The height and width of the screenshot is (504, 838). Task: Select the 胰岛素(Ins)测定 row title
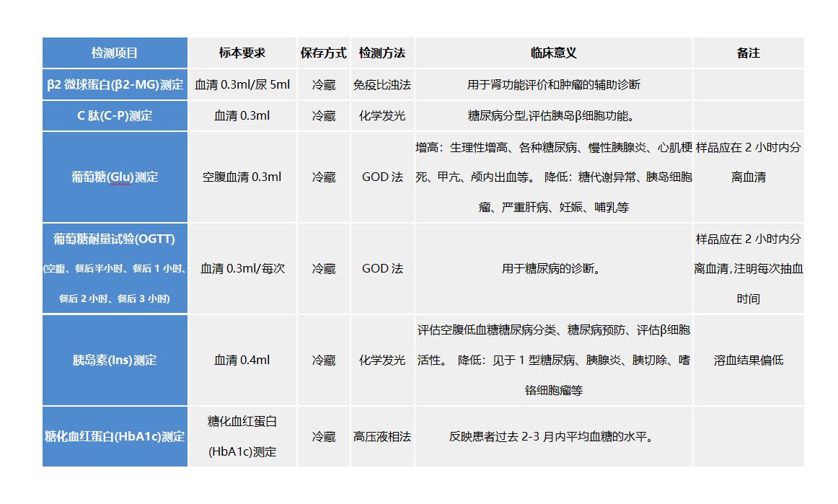click(x=115, y=361)
